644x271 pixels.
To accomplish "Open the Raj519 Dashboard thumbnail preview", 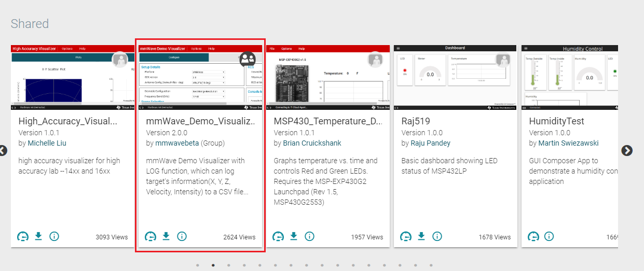I will [x=456, y=77].
